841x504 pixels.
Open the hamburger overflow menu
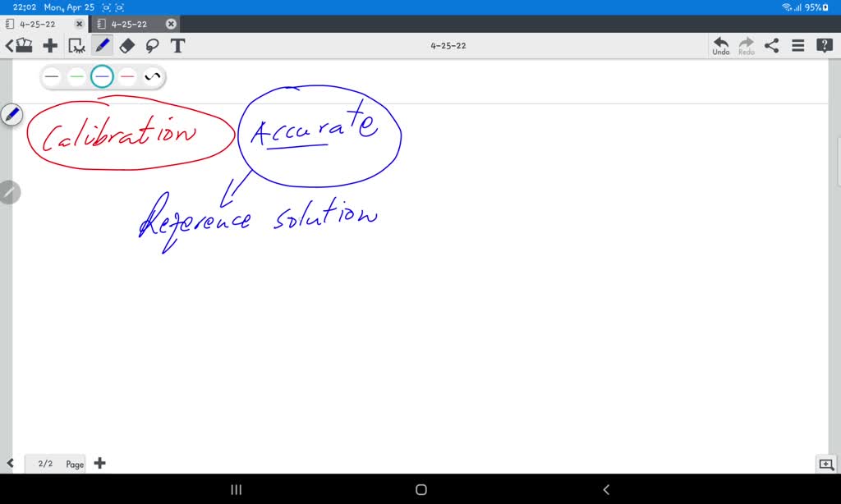point(797,45)
